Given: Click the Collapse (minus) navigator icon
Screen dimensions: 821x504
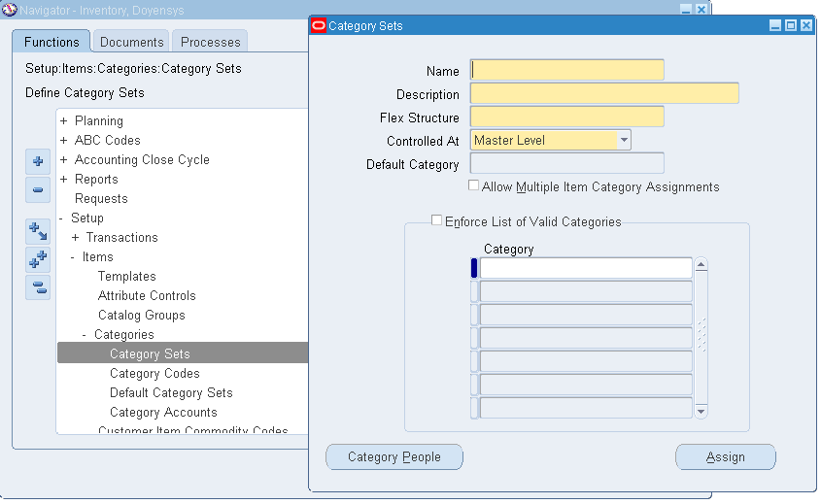Looking at the screenshot, I should (x=38, y=189).
